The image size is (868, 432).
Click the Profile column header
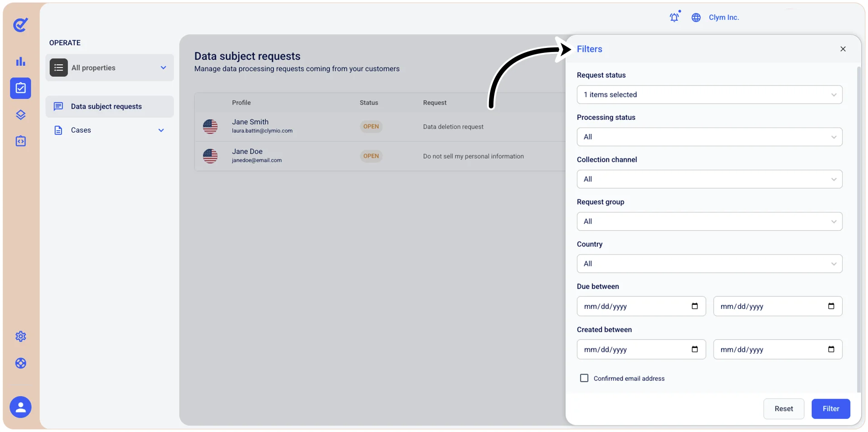[241, 103]
